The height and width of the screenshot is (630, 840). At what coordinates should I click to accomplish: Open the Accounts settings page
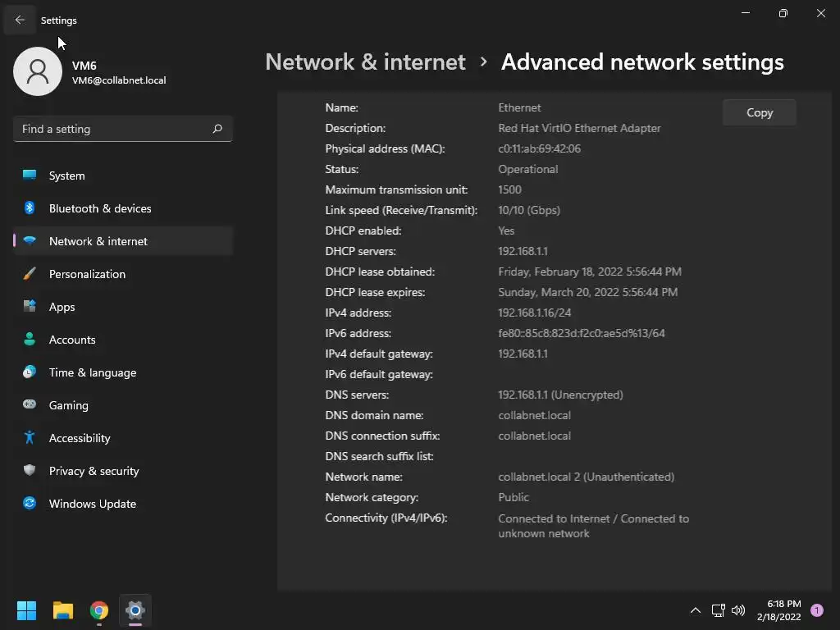click(x=72, y=340)
